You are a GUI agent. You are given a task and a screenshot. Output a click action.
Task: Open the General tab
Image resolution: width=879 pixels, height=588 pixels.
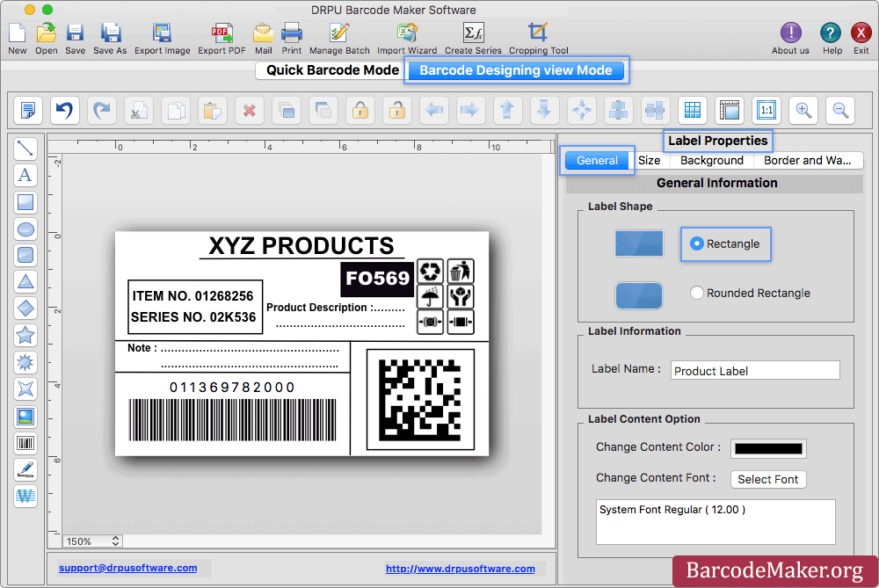[x=597, y=160]
